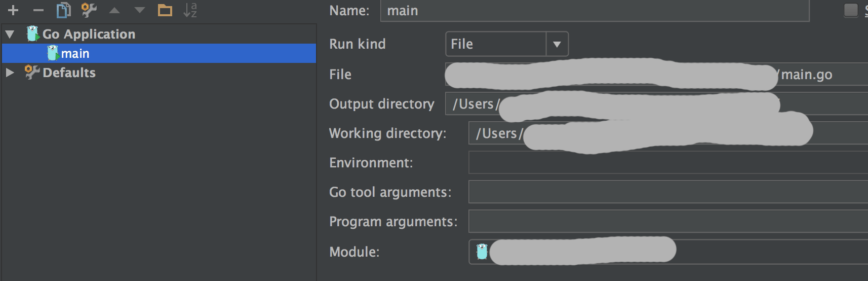Move configuration down with arrow icon
This screenshot has width=868, height=281.
pos(140,10)
